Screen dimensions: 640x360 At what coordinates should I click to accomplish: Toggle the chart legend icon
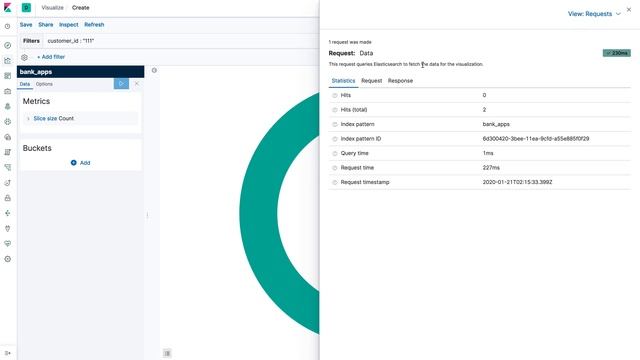click(167, 353)
